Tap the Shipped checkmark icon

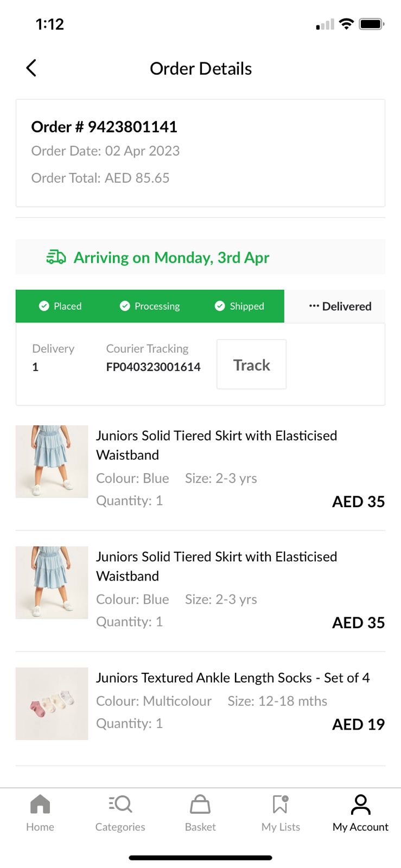coord(220,306)
